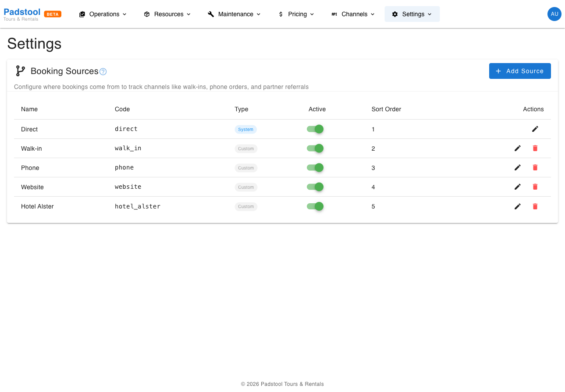Open the Booking Sources help icon

(x=103, y=72)
